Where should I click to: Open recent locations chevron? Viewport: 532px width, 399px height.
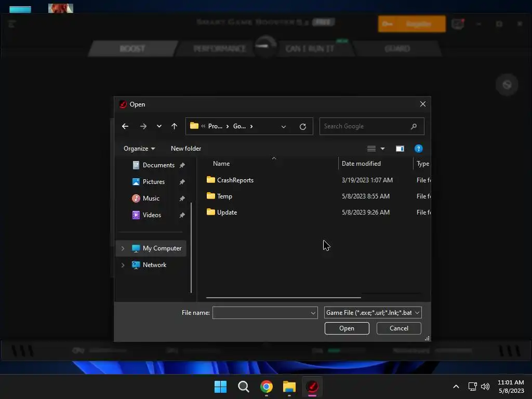pos(159,126)
